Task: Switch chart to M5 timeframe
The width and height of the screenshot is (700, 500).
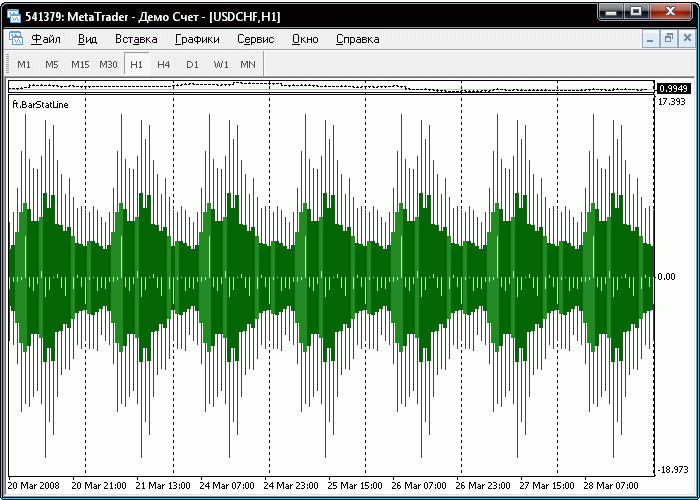Action: (52, 64)
